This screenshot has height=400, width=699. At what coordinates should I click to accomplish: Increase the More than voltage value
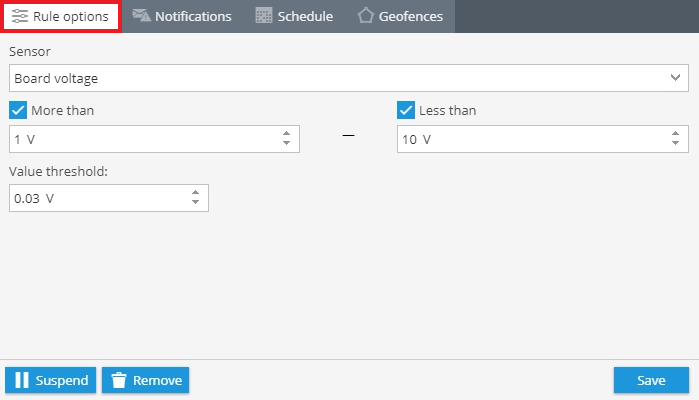[286, 133]
